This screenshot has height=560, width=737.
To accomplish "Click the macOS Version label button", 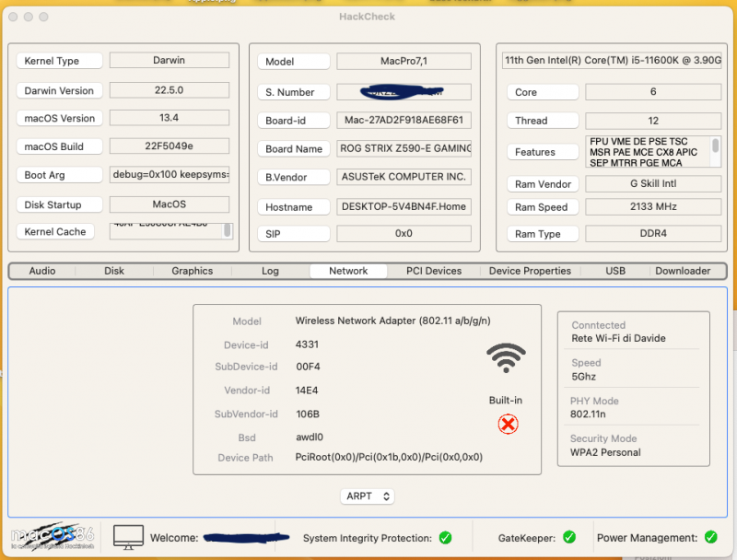I will point(59,119).
